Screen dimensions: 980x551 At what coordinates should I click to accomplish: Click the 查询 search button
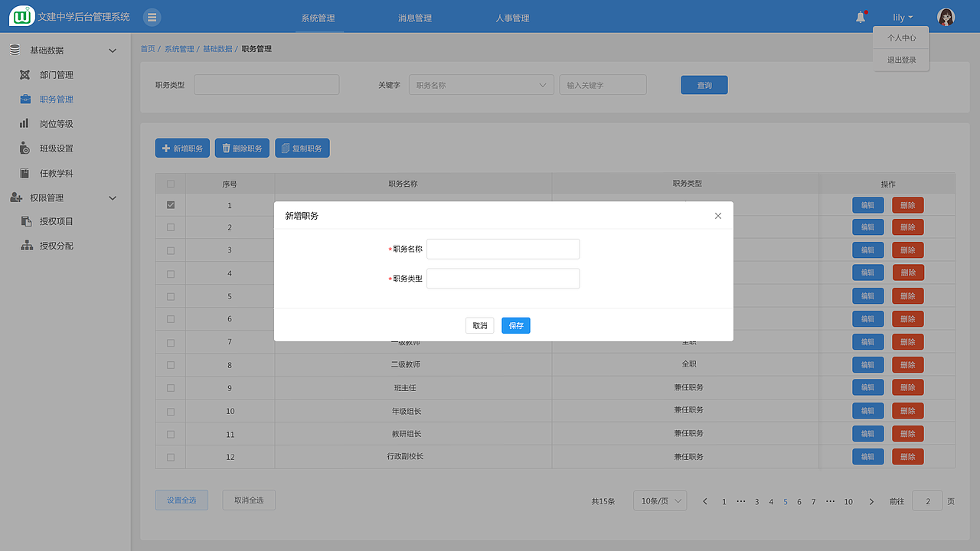pos(704,84)
